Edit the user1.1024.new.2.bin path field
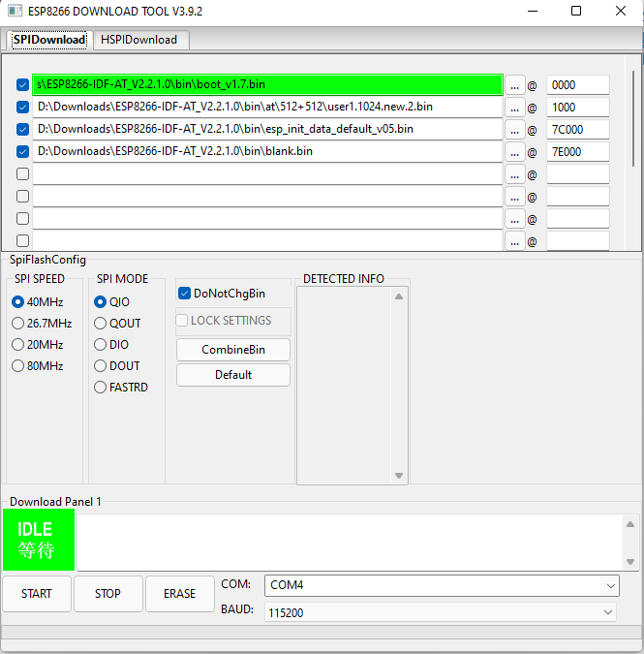Screen dimensions: 644x654 pos(267,108)
